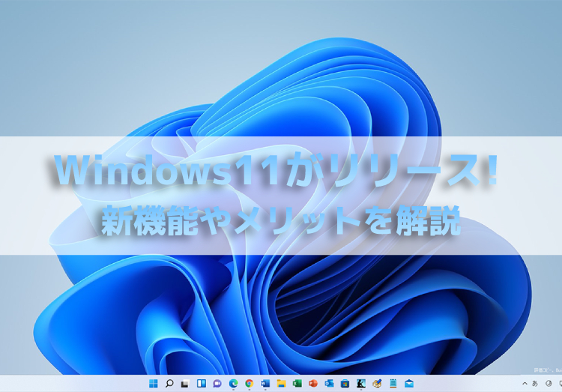Open the Windows Start menu

(x=154, y=384)
